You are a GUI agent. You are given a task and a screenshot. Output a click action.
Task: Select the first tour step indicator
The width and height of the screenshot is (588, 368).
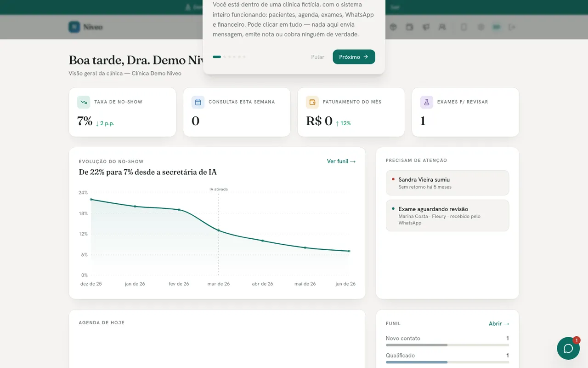[217, 57]
